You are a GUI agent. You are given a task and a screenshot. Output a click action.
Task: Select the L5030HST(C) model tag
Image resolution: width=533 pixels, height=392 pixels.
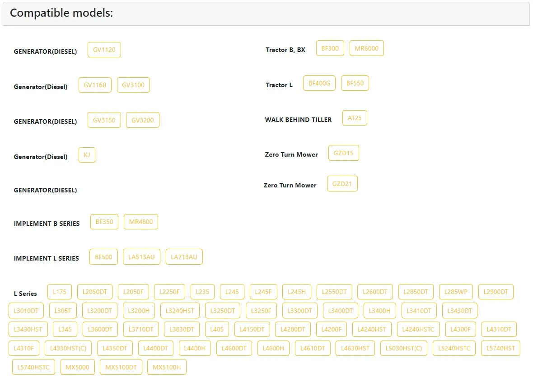coord(403,348)
